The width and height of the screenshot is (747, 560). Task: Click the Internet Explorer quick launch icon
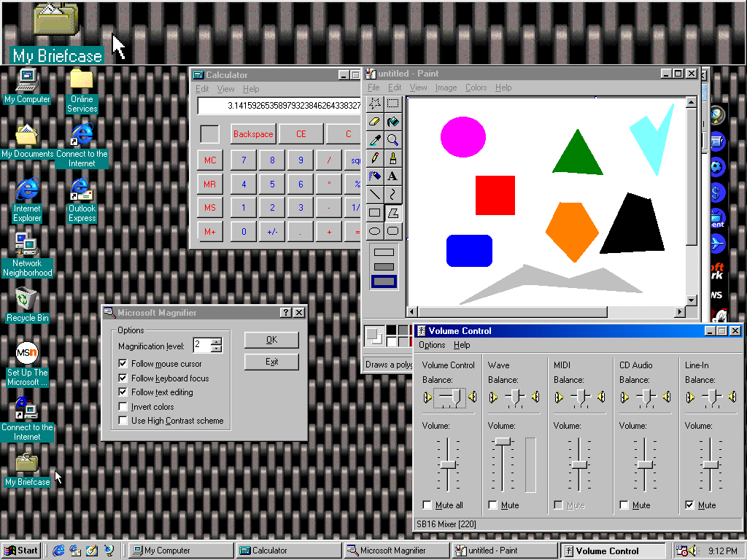coord(58,551)
